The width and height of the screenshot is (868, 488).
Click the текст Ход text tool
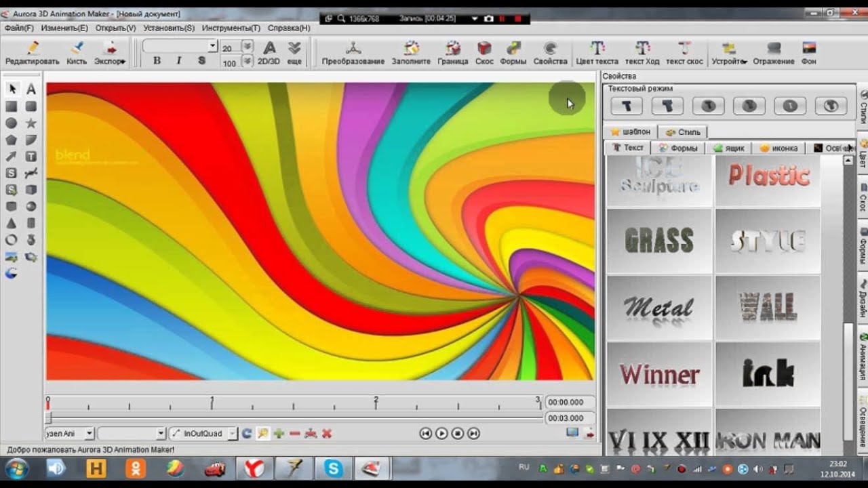[x=642, y=54]
